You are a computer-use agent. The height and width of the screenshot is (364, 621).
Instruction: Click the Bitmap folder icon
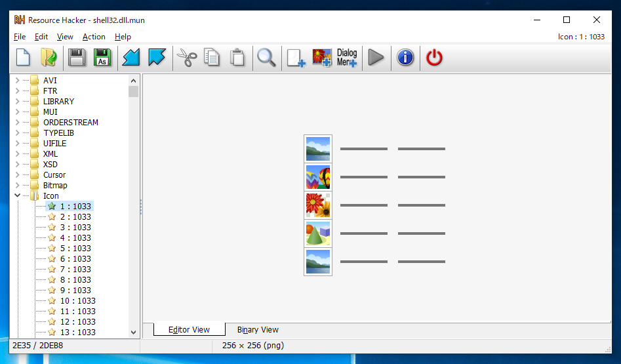pos(35,185)
